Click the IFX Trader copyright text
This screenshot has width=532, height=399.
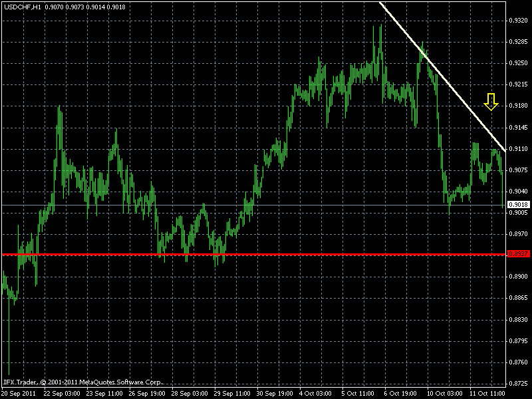click(82, 382)
